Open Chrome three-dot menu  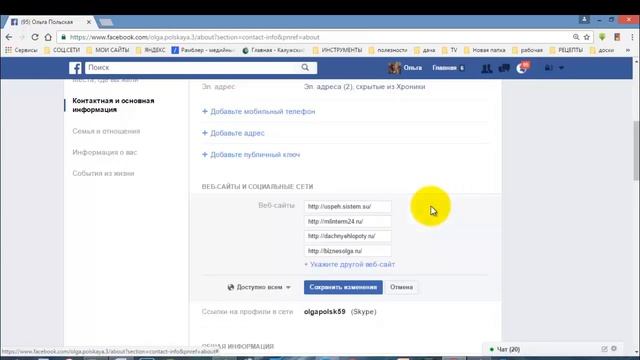632,37
